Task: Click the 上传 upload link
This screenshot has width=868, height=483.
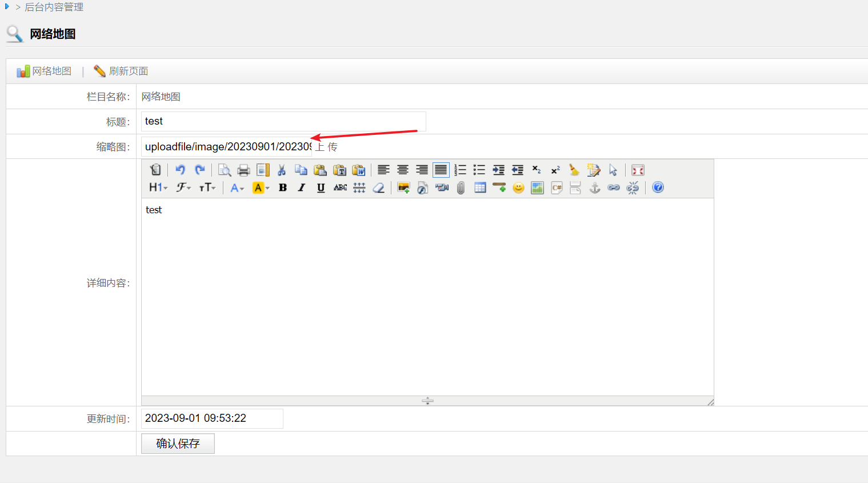Action: (x=326, y=147)
